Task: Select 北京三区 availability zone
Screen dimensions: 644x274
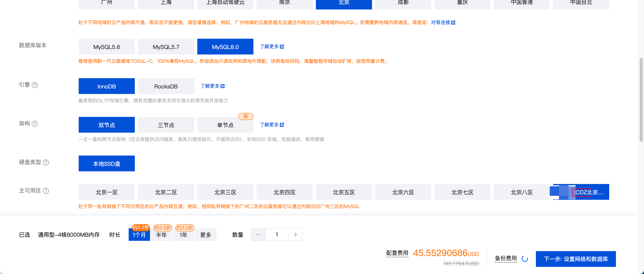Action: click(x=225, y=192)
